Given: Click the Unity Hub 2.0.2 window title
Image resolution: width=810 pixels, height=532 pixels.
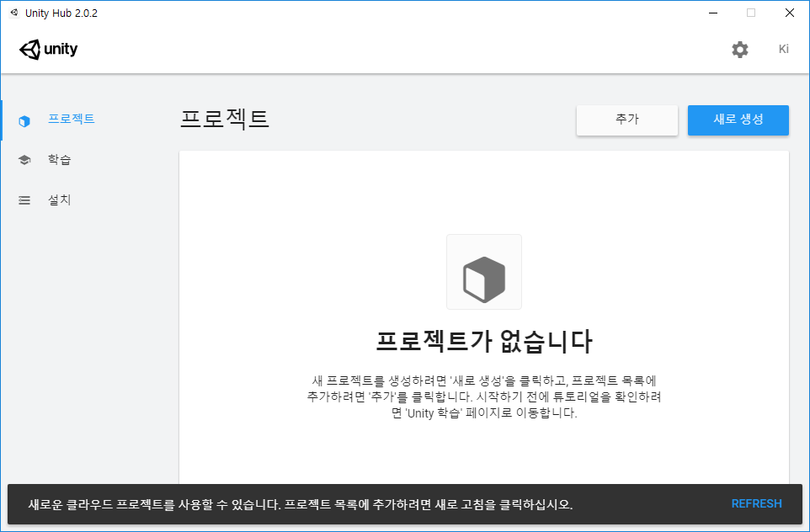Looking at the screenshot, I should [61, 13].
